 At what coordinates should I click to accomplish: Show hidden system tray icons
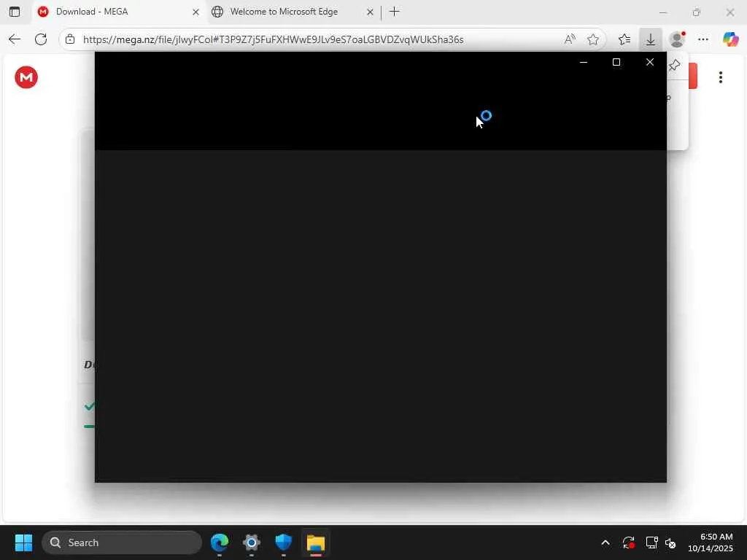[x=605, y=542]
